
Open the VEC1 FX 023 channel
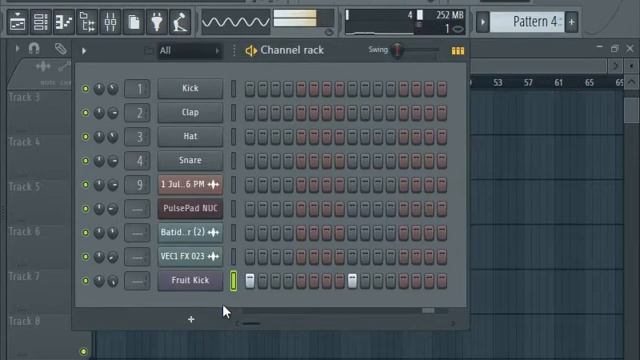[x=190, y=257]
